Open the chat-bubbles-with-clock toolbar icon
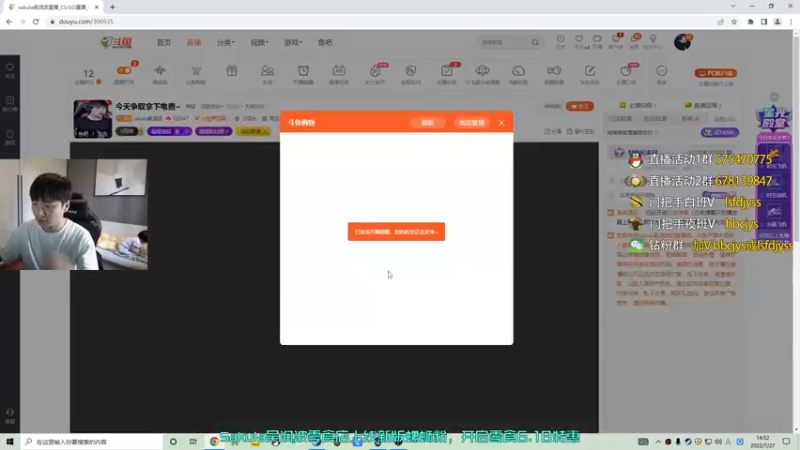The image size is (800, 450). (x=554, y=73)
